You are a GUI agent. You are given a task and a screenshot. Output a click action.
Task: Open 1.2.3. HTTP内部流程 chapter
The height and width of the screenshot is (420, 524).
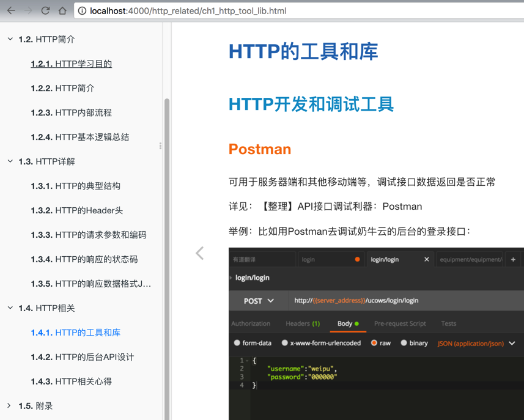tap(71, 112)
